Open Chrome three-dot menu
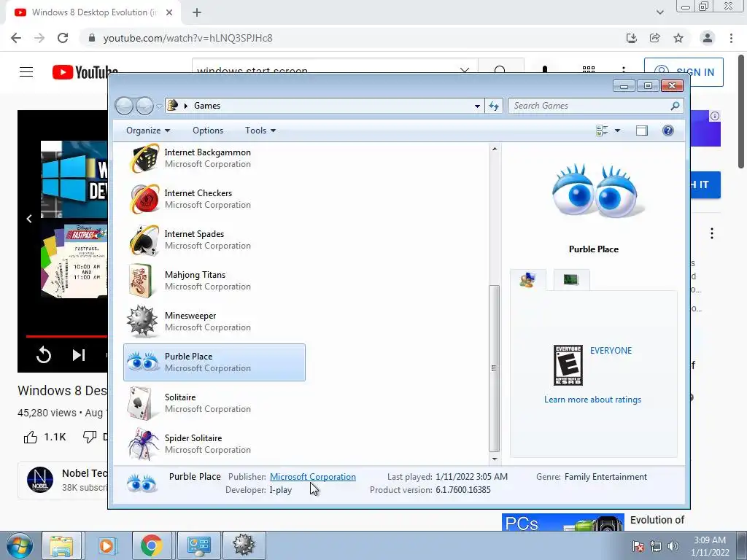The image size is (747, 560). pyautogui.click(x=731, y=38)
